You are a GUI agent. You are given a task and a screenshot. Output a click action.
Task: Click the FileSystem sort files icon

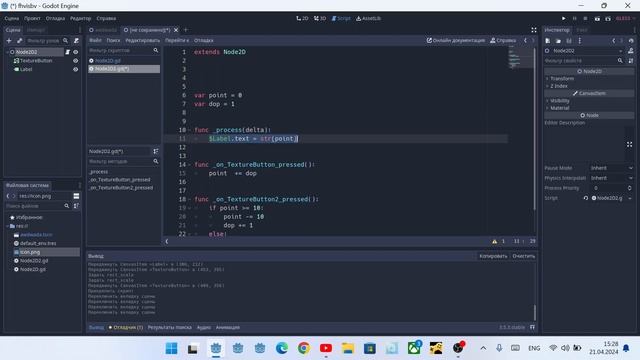pyautogui.click(x=76, y=206)
